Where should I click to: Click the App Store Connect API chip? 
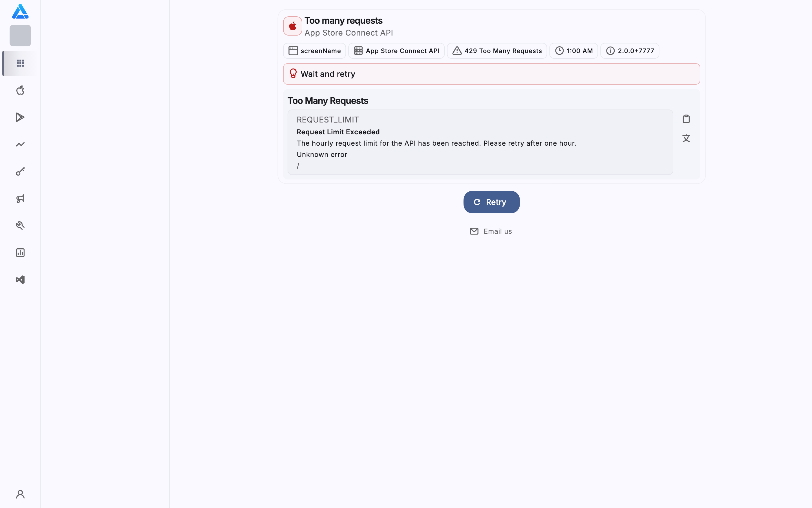pos(396,51)
